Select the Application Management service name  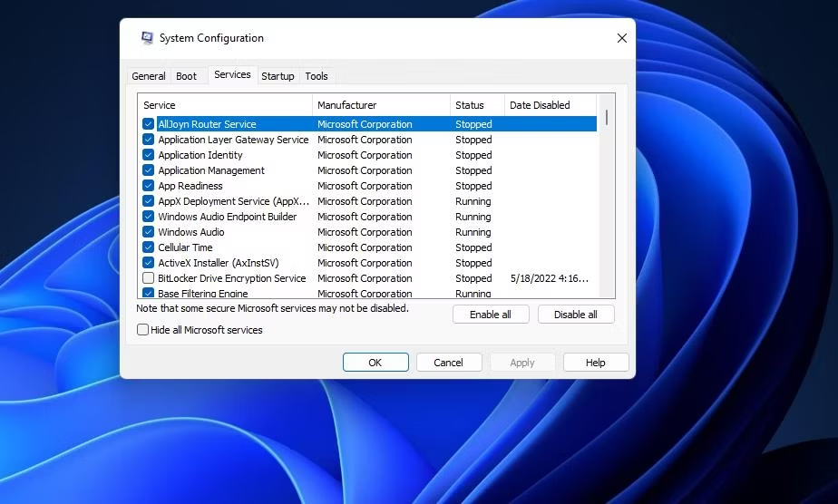pyautogui.click(x=211, y=170)
